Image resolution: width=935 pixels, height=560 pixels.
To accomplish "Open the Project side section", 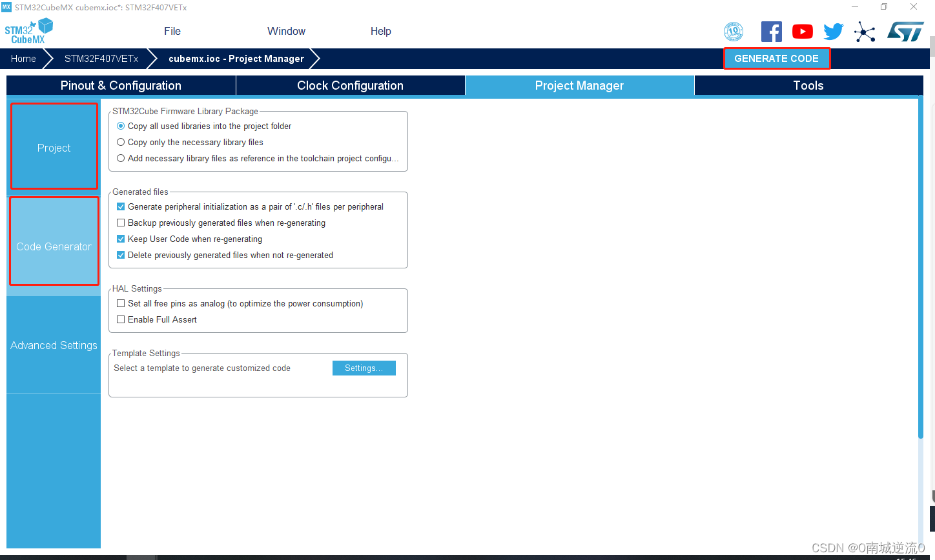I will pos(54,148).
